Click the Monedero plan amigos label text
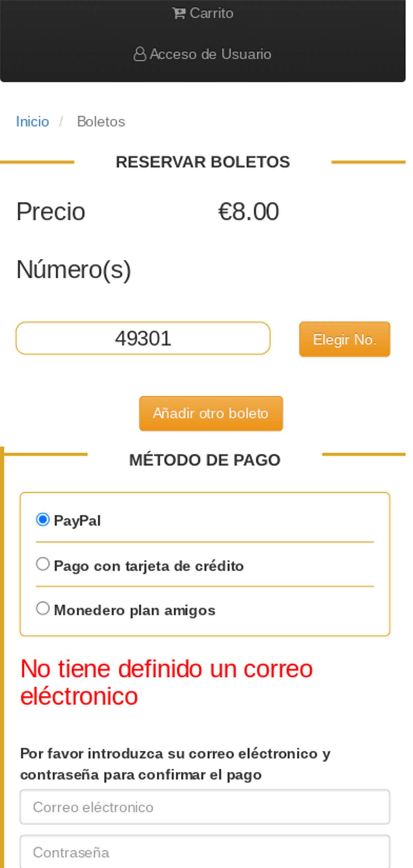 click(x=135, y=610)
